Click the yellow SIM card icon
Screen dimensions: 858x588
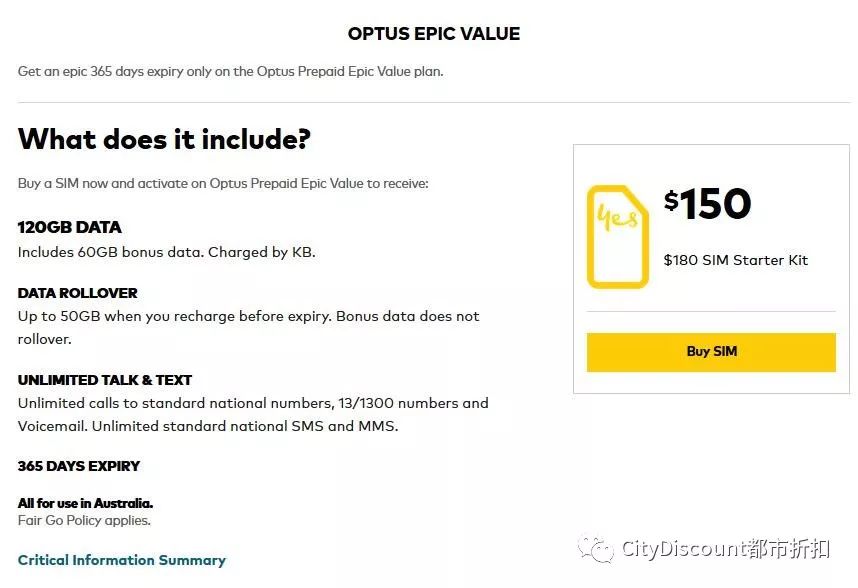click(x=618, y=236)
